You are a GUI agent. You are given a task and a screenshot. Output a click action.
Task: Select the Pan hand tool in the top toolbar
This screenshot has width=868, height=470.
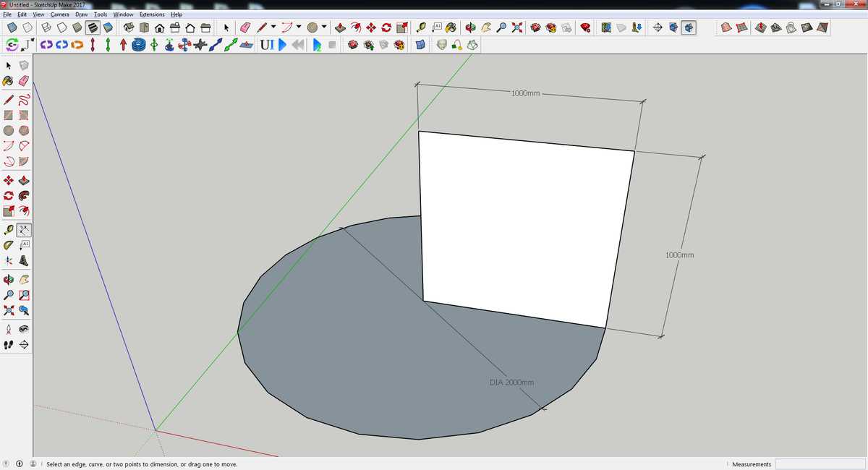[x=486, y=27]
